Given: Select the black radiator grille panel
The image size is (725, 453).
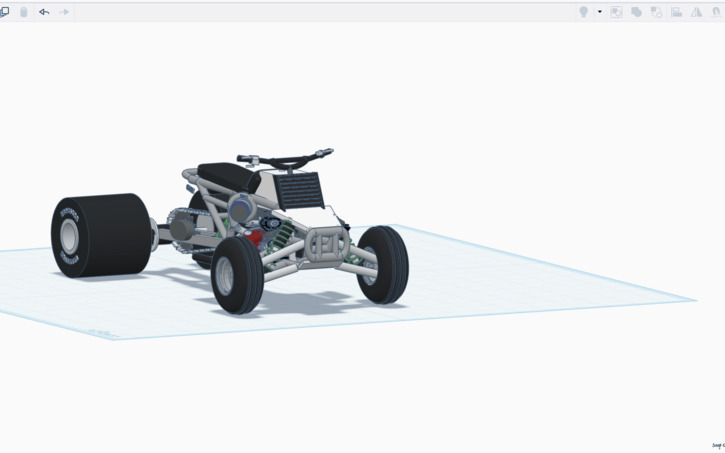Looking at the screenshot, I should tap(298, 190).
